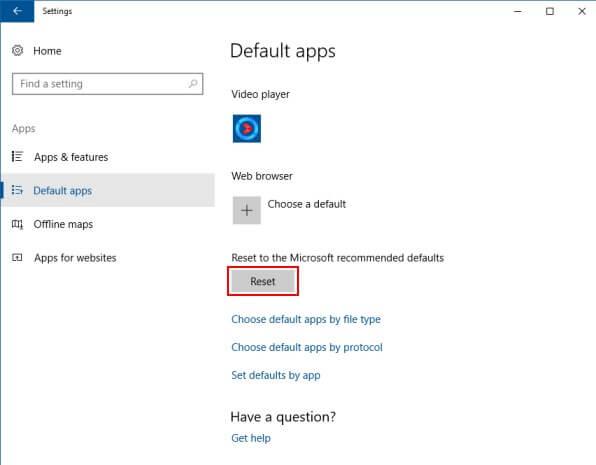Screen dimensions: 596x465
Task: Open Home settings page
Action: click(x=47, y=51)
